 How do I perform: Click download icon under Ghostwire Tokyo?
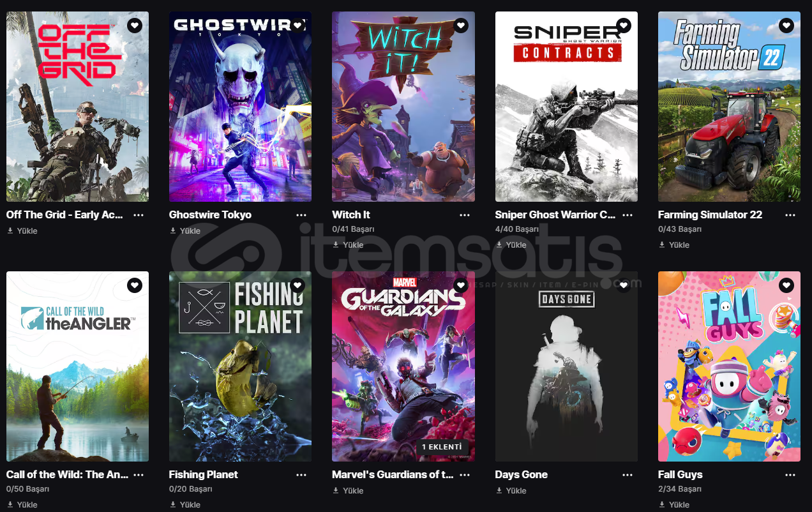click(173, 230)
